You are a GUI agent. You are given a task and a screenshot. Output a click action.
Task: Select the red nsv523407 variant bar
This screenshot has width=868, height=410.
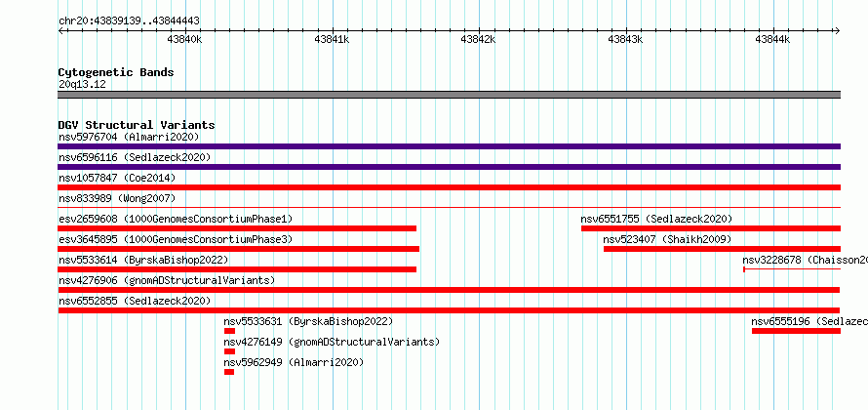pyautogui.click(x=722, y=249)
